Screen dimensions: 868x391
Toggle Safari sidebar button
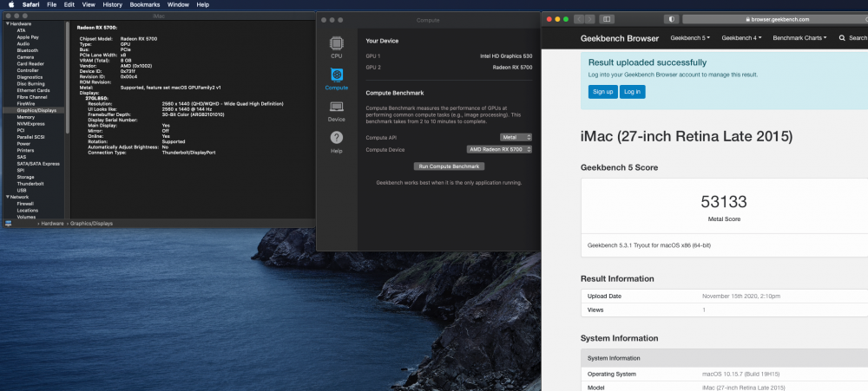click(x=607, y=19)
